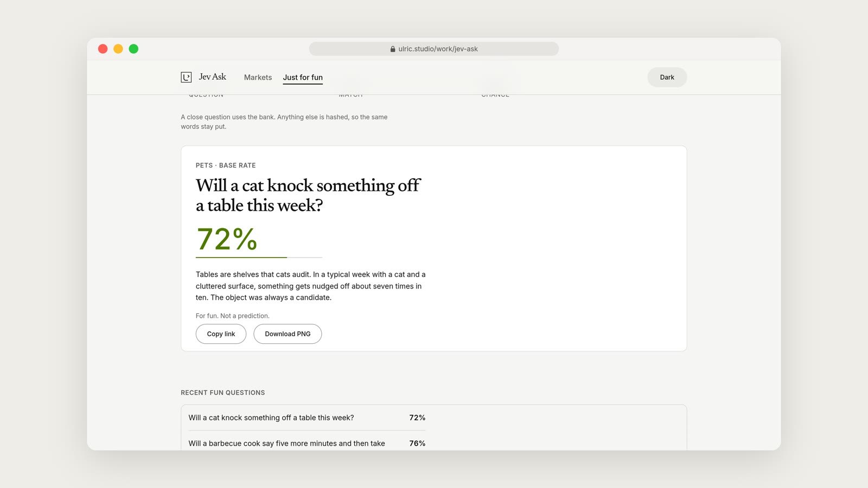Viewport: 868px width, 488px height.
Task: Click the ulric.studio/work/jev-ask address bar
Action: point(434,49)
